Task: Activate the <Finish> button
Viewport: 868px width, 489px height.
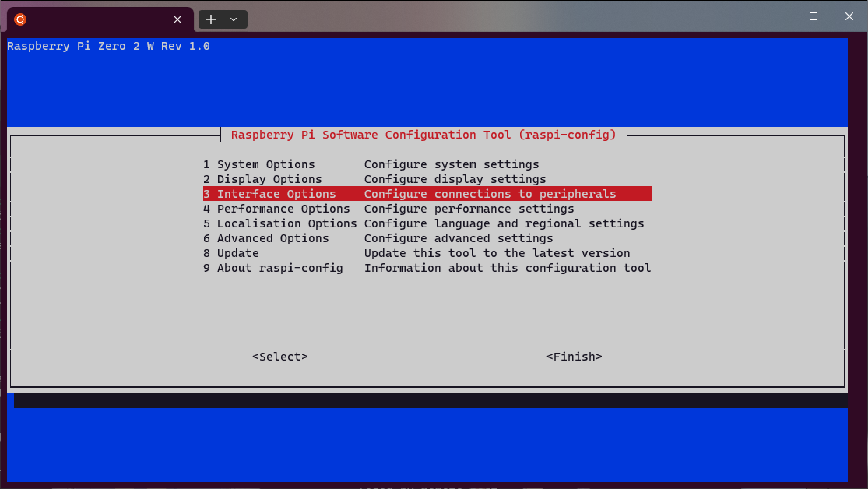Action: 574,357
